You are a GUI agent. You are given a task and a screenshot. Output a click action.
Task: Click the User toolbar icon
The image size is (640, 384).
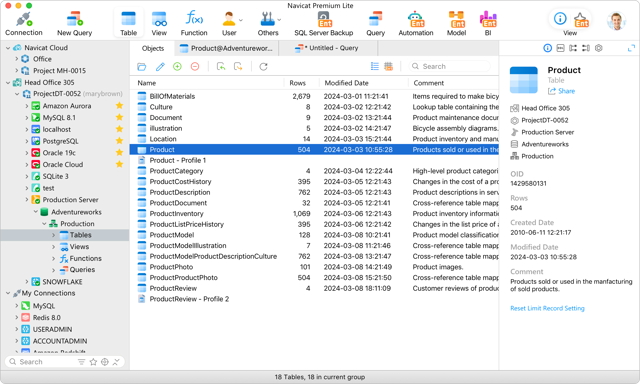(x=229, y=24)
